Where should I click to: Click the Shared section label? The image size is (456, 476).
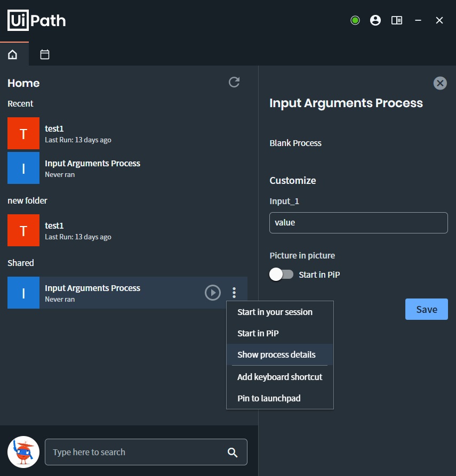pyautogui.click(x=21, y=263)
